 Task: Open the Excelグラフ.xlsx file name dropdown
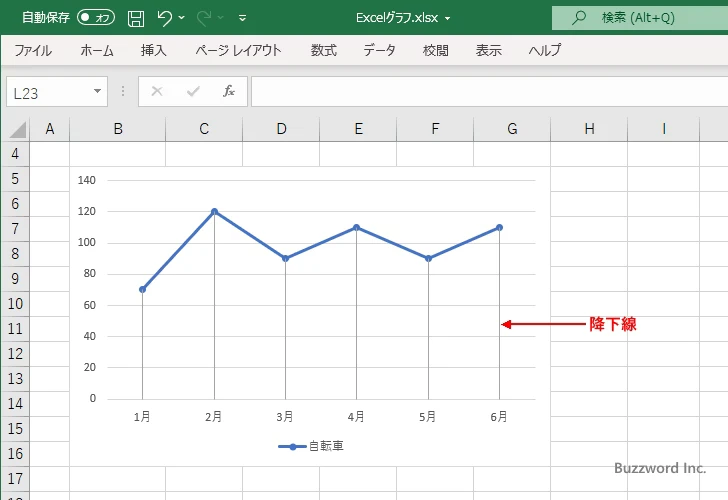[448, 19]
